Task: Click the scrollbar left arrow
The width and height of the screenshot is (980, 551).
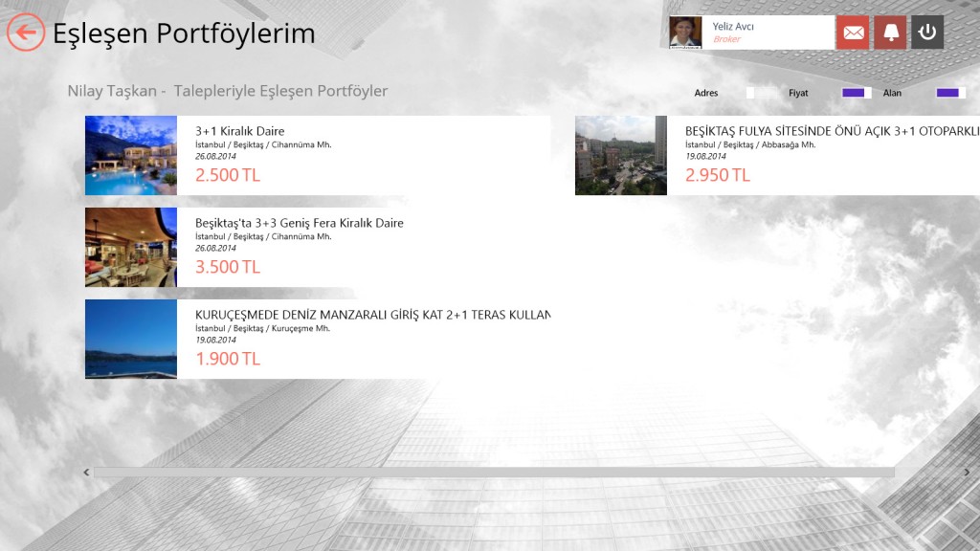Action: [x=87, y=472]
